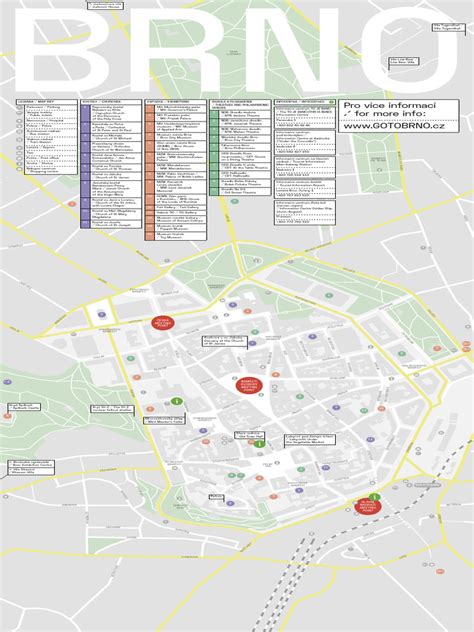Select the Villa Tugendhat callout label
Viewport: 474px width, 632px height.
pyautogui.click(x=447, y=27)
